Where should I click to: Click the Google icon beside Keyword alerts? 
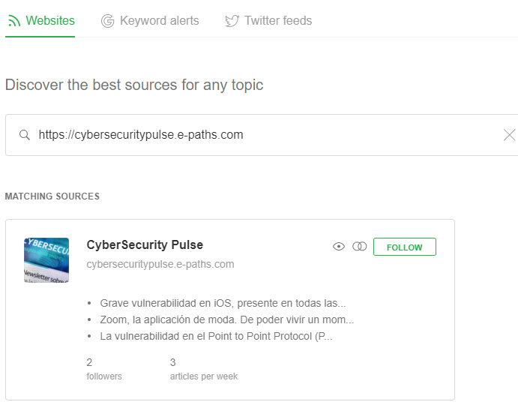click(107, 21)
